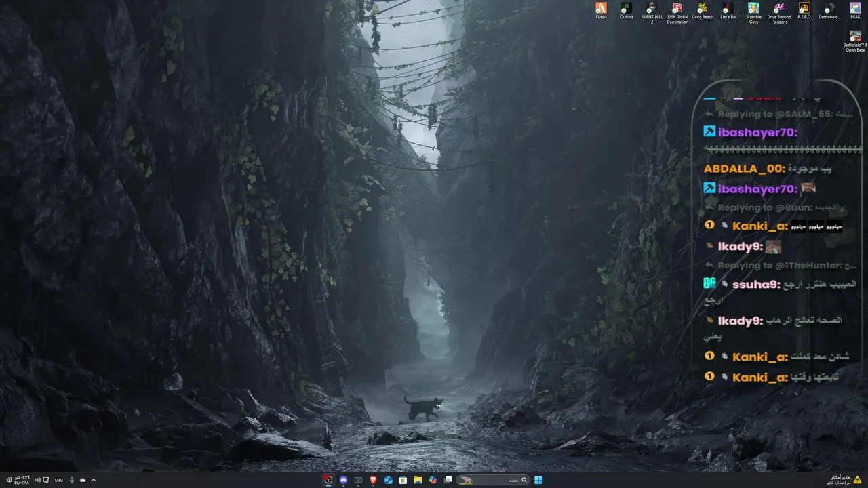Click the taskbar search box
The width and height of the screenshot is (868, 488).
(x=494, y=480)
